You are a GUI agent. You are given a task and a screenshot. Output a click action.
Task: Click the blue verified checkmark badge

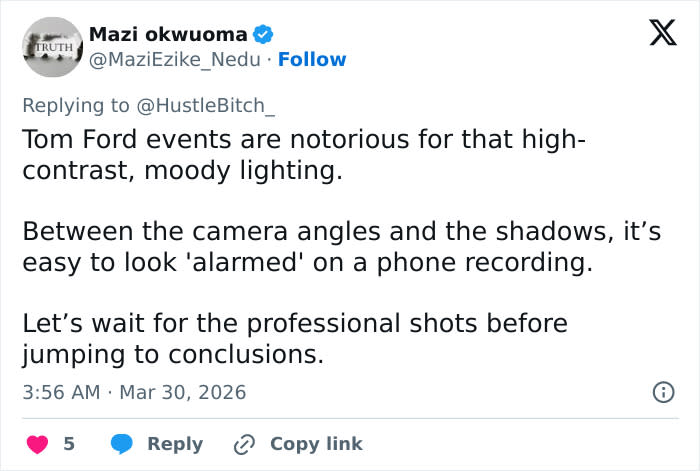263,34
